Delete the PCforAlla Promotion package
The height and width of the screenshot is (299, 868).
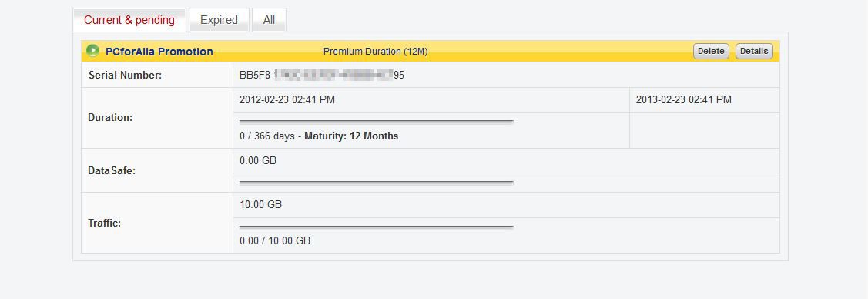pyautogui.click(x=711, y=51)
